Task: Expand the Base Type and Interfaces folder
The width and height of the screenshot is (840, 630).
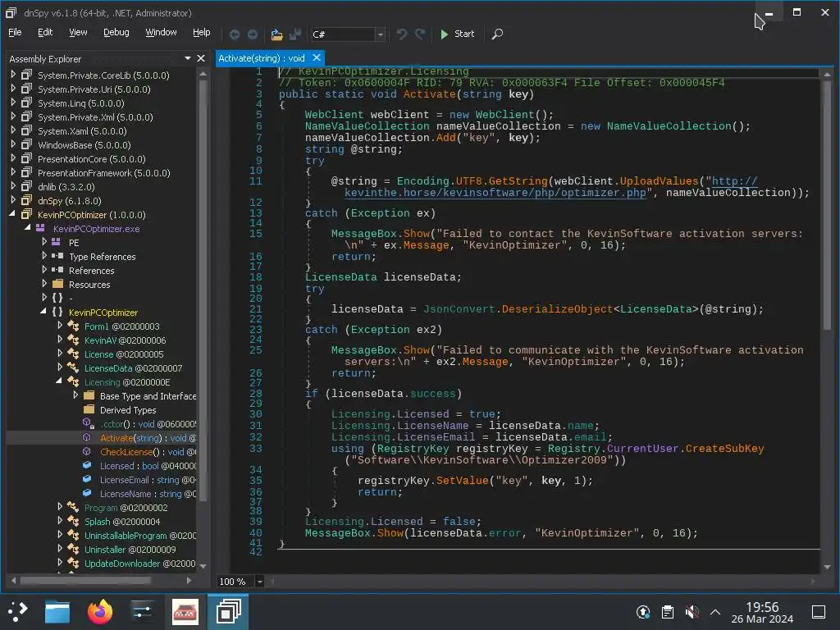Action: 75,395
